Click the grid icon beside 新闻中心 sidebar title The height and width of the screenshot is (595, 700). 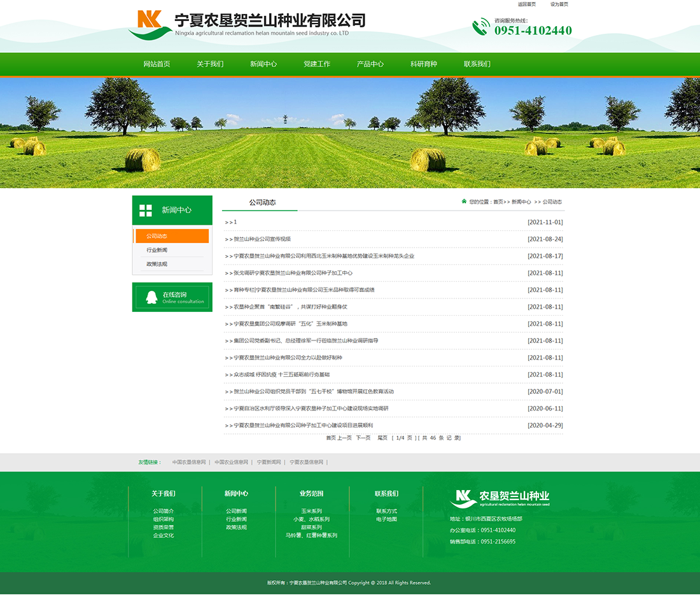tap(146, 211)
